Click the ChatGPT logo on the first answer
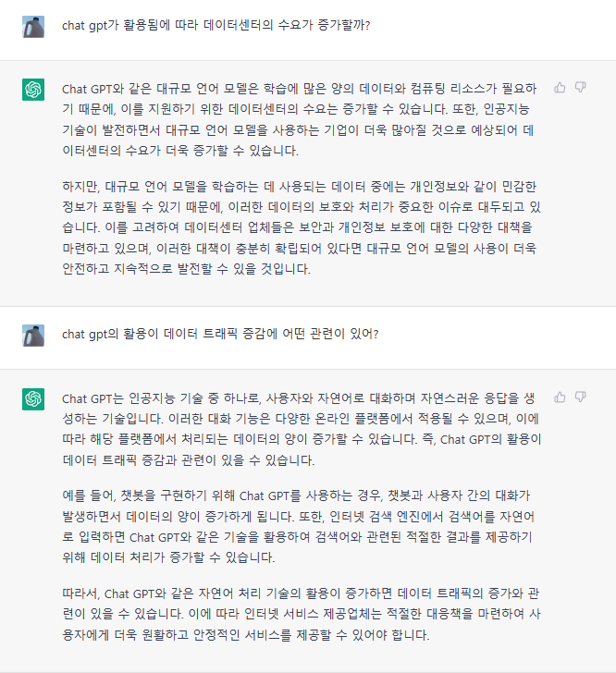This screenshot has height=673, width=616. (x=33, y=89)
